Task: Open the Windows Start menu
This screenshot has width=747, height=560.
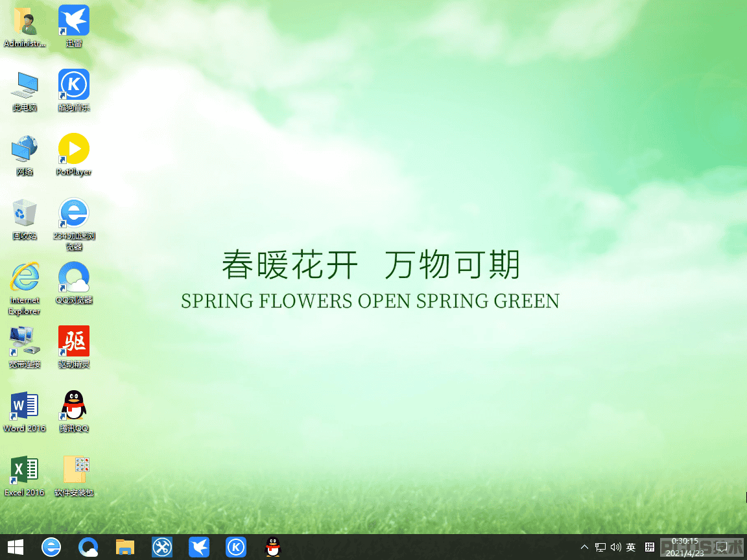Action: click(16, 547)
